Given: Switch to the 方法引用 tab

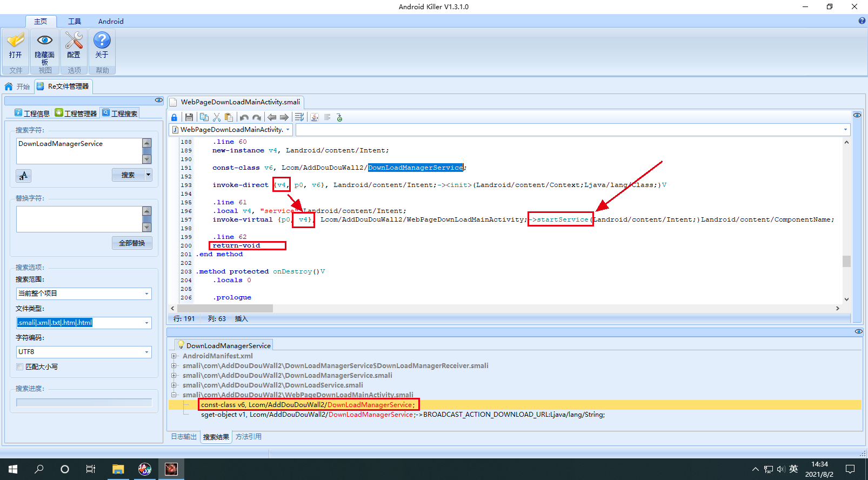Looking at the screenshot, I should (x=249, y=437).
